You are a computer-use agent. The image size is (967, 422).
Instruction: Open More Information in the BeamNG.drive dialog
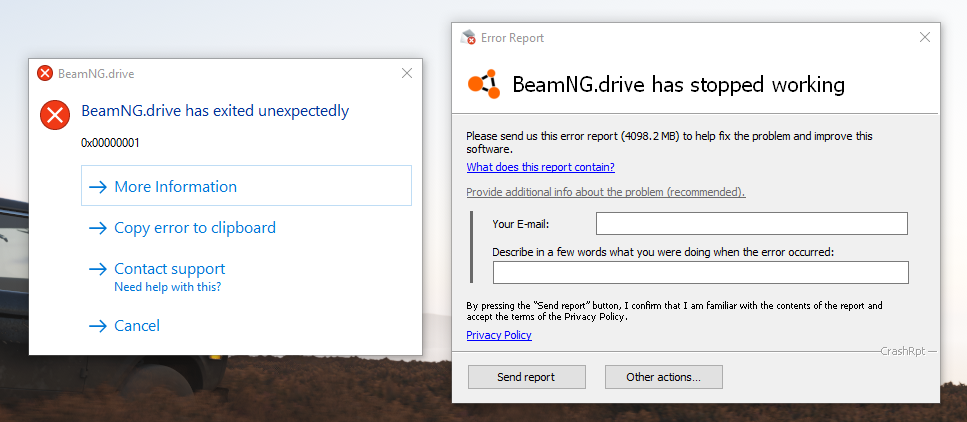[x=246, y=186]
